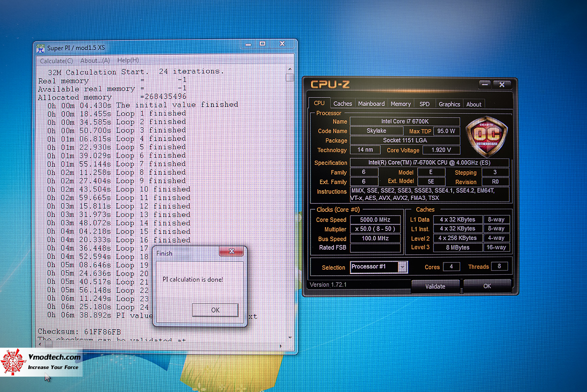Click the Loop 10 finished line
Screen dimensions: 587x392
[119, 190]
